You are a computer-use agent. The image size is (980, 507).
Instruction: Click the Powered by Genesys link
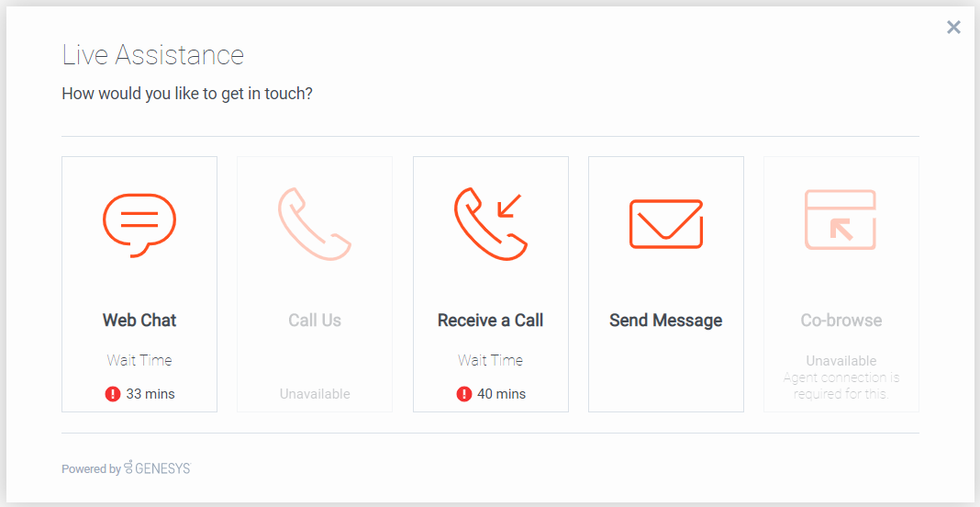[x=127, y=468]
